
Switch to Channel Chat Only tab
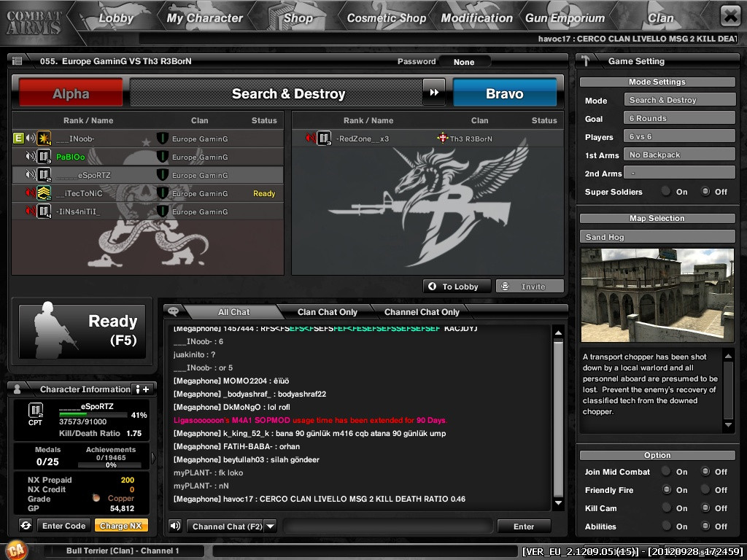click(x=422, y=312)
